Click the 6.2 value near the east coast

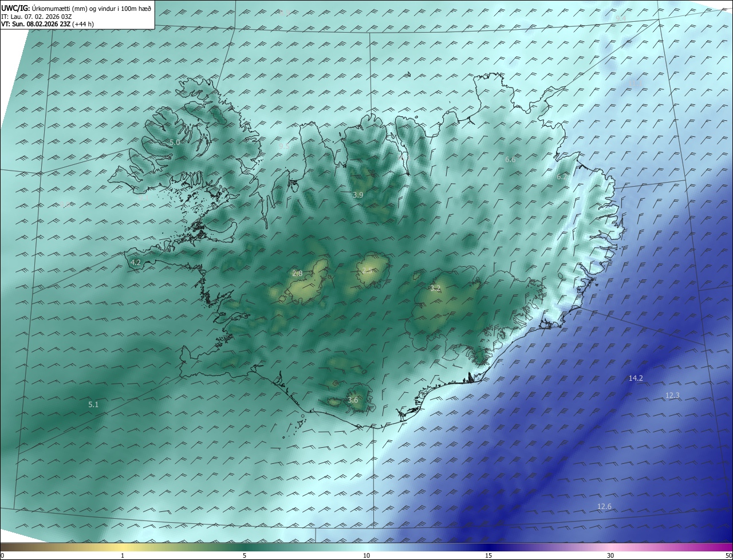coord(562,178)
